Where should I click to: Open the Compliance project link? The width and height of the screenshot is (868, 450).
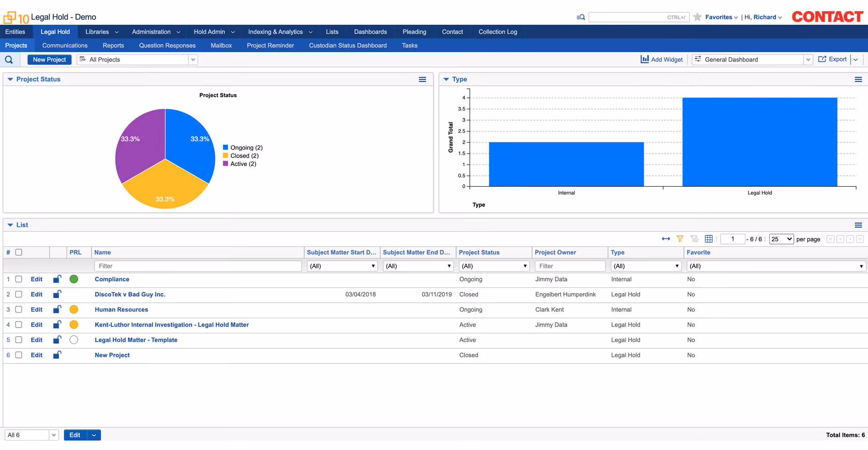112,279
